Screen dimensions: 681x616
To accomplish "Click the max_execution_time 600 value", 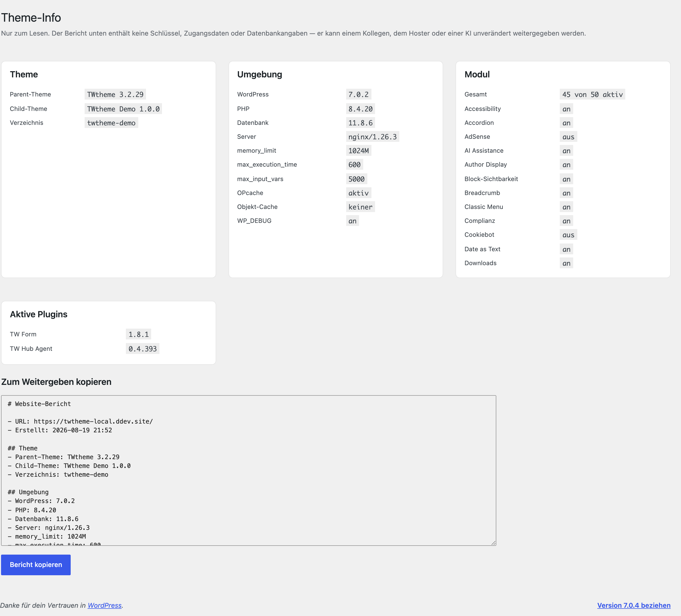I will pyautogui.click(x=354, y=165).
